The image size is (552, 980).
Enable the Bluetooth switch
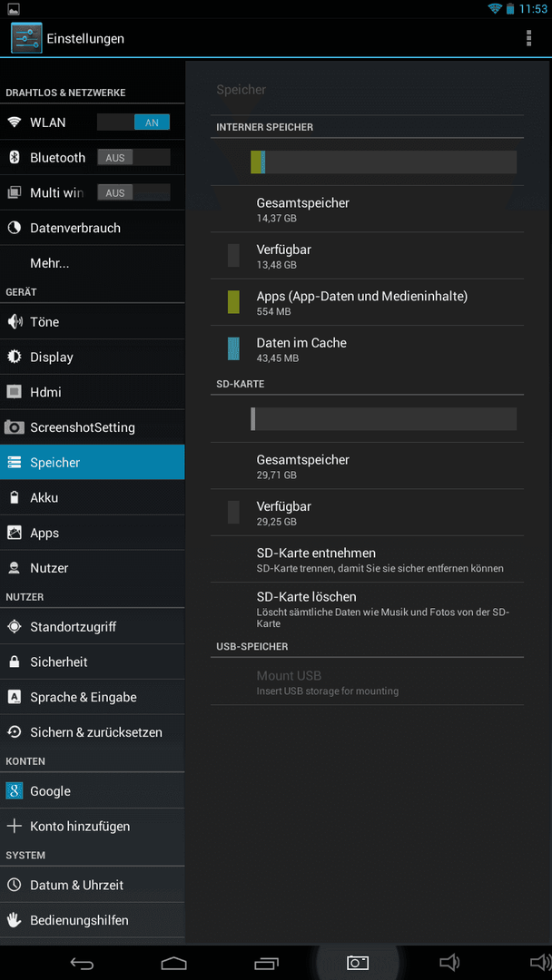(133, 158)
